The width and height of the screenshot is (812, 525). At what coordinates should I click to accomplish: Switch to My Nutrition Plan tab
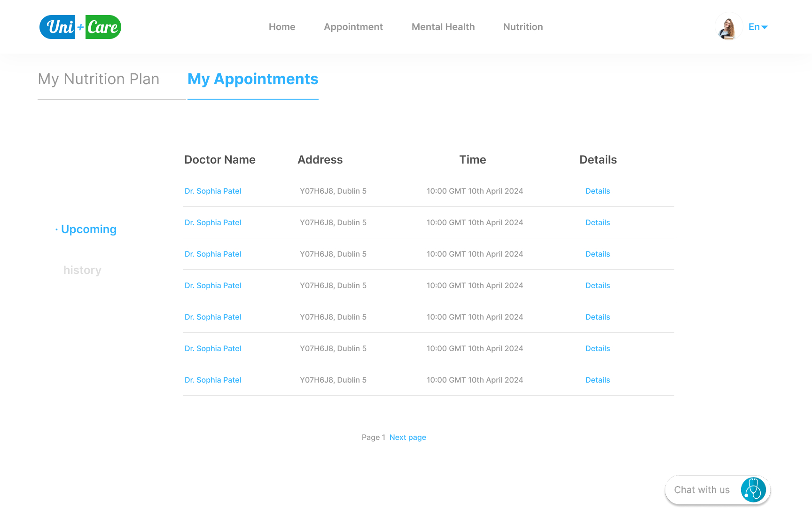point(99,79)
